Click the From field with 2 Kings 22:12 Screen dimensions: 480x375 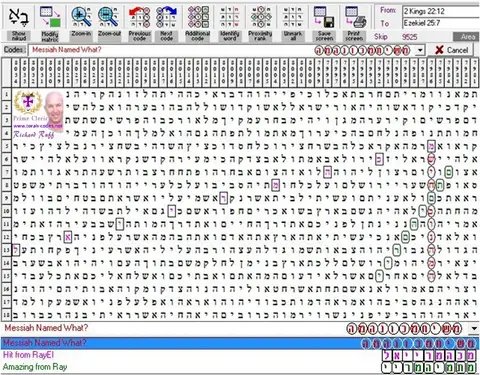pyautogui.click(x=441, y=11)
